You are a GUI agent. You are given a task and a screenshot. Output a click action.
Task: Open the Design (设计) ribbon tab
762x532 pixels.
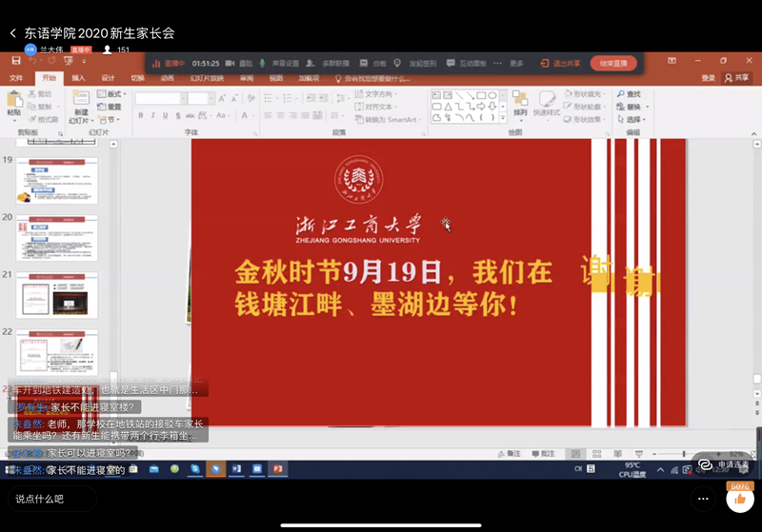[108, 78]
